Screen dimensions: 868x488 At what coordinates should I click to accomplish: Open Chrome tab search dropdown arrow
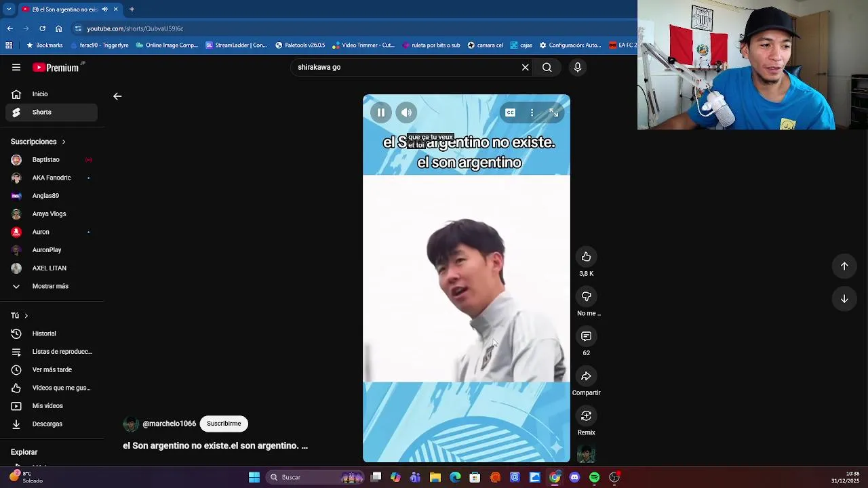[x=9, y=9]
